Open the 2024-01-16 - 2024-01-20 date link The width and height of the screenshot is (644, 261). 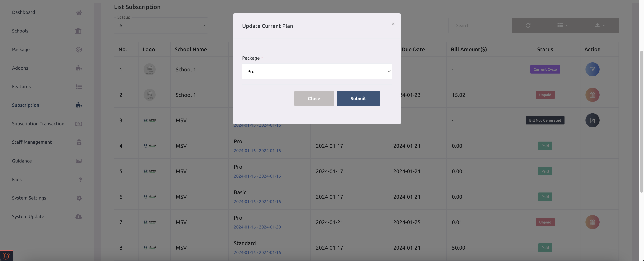[257, 227]
